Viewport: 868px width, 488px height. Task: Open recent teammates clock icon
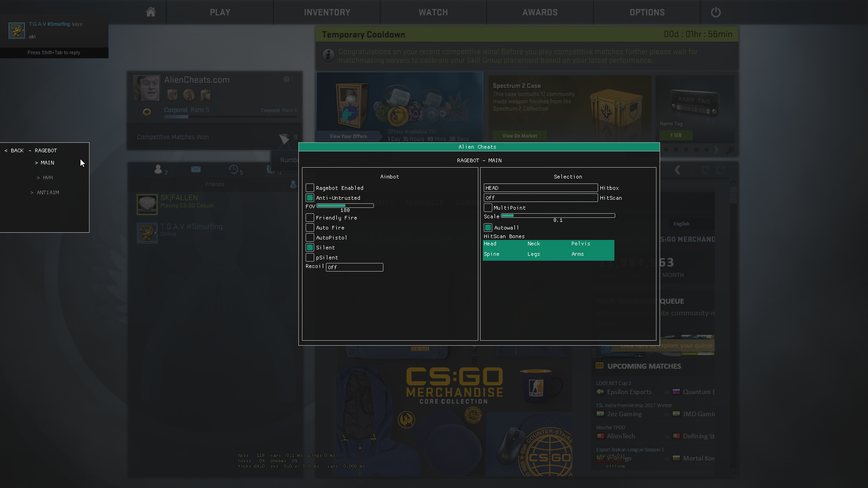coord(234,169)
